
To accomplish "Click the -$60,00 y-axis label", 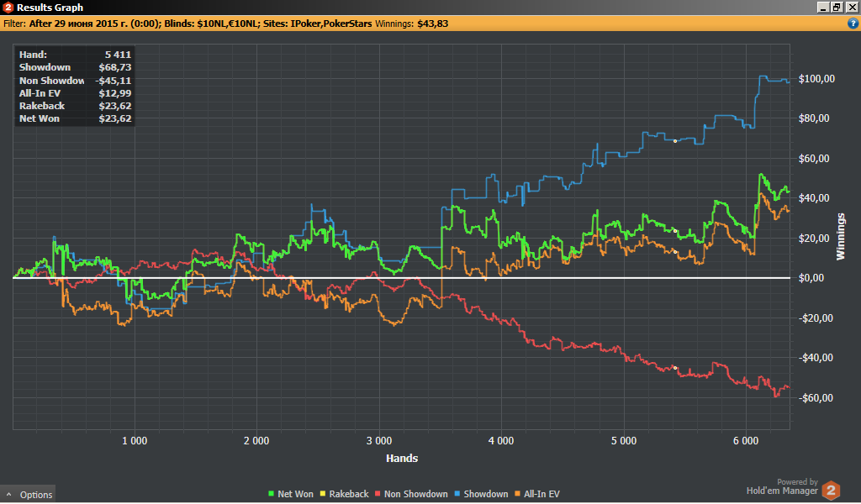I will point(816,397).
